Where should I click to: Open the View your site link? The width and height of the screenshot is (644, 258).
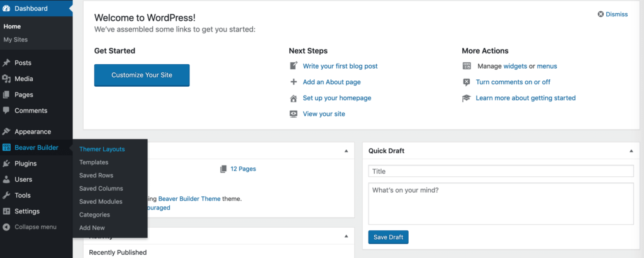(324, 114)
